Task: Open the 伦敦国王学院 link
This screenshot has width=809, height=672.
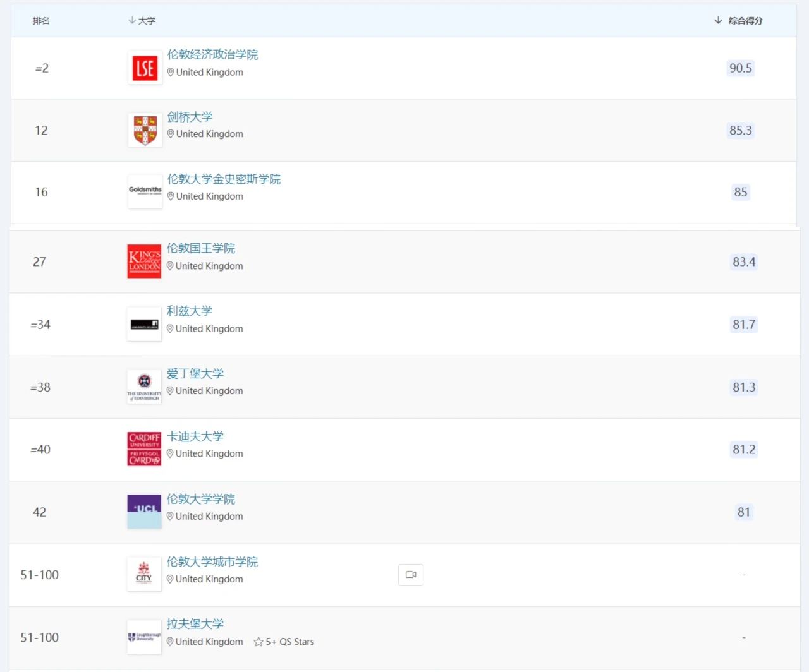Action: coord(200,248)
